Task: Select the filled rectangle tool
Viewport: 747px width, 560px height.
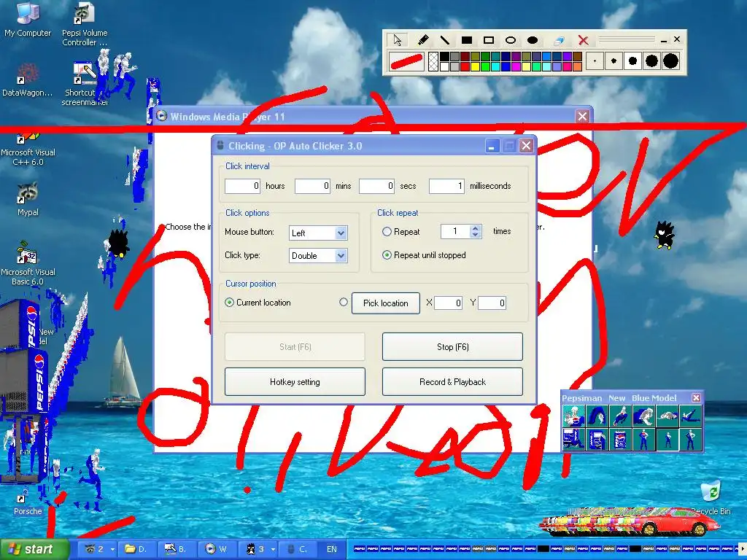Action: tap(467, 40)
